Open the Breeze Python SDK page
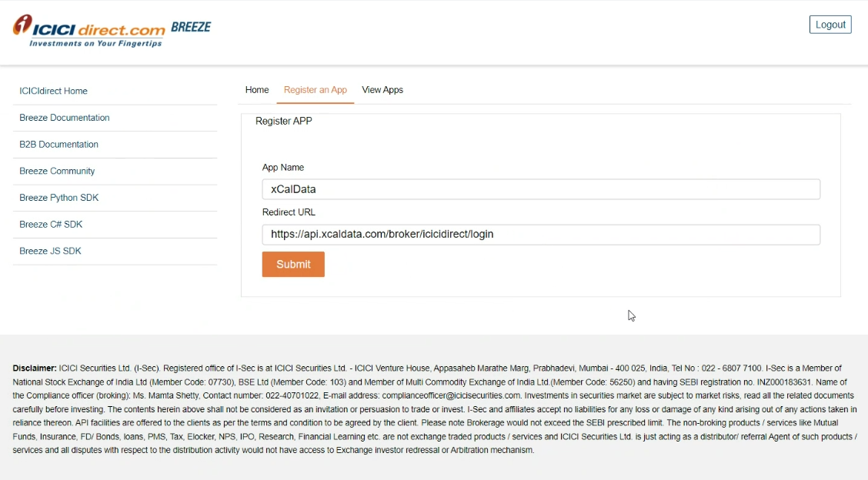This screenshot has width=868, height=480. (x=58, y=198)
